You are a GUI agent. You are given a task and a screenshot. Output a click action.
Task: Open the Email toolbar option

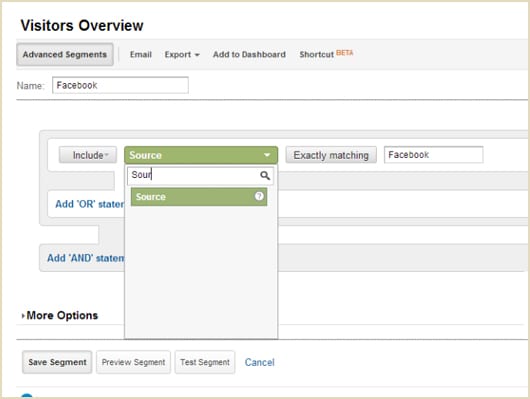(141, 54)
